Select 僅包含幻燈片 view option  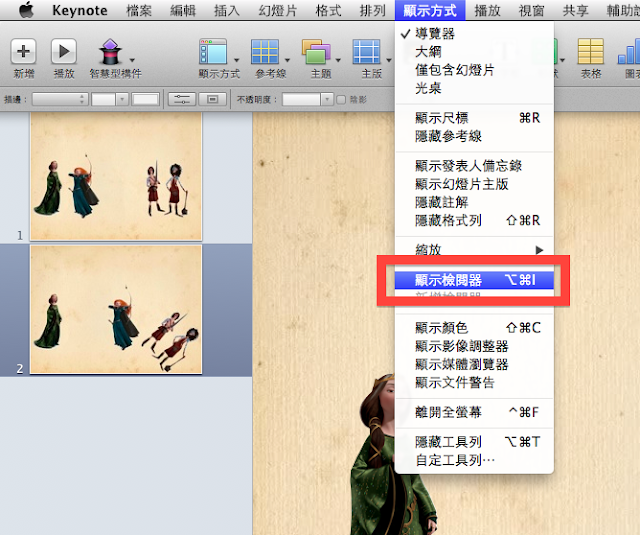pos(474,70)
